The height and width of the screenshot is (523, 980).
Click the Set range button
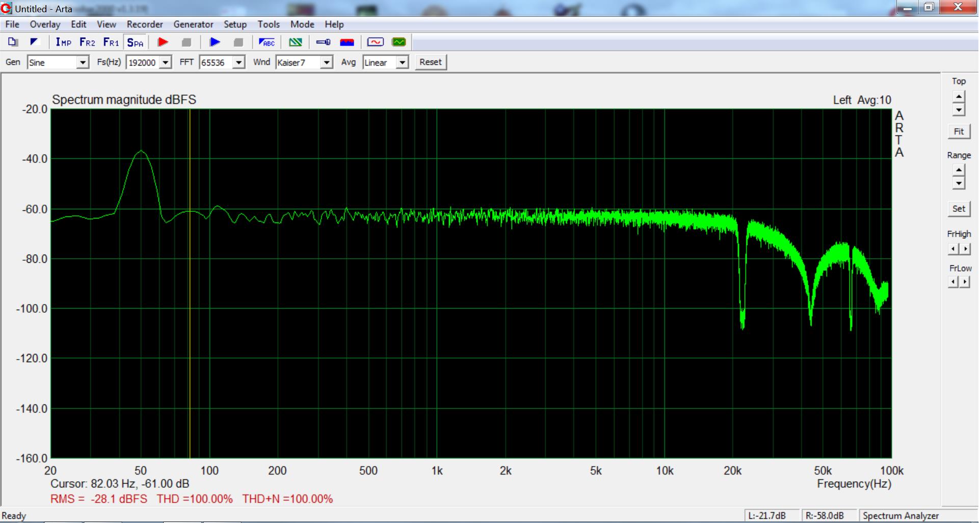(959, 208)
